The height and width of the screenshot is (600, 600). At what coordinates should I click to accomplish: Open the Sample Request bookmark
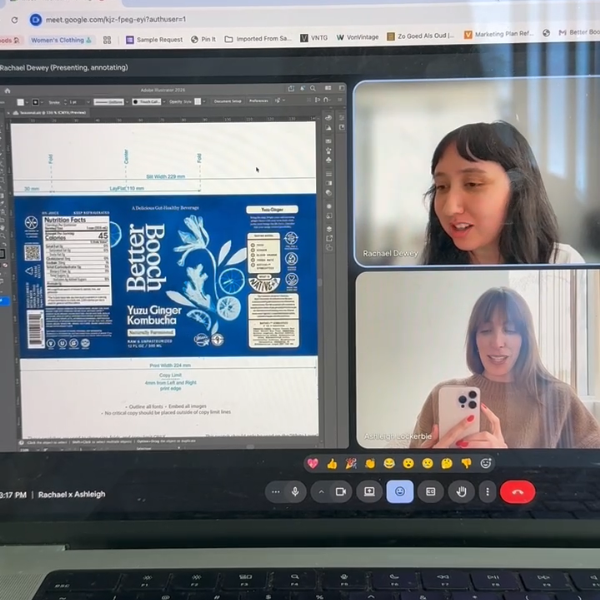pyautogui.click(x=155, y=39)
